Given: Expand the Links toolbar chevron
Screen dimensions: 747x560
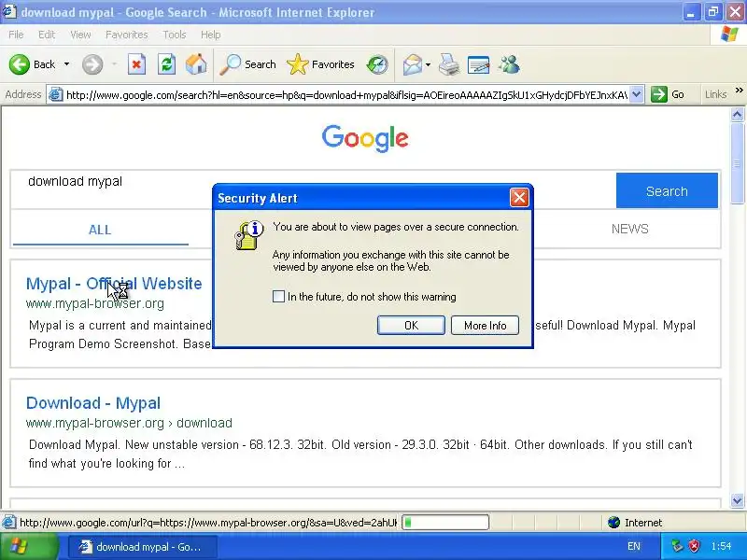Looking at the screenshot, I should [740, 90].
